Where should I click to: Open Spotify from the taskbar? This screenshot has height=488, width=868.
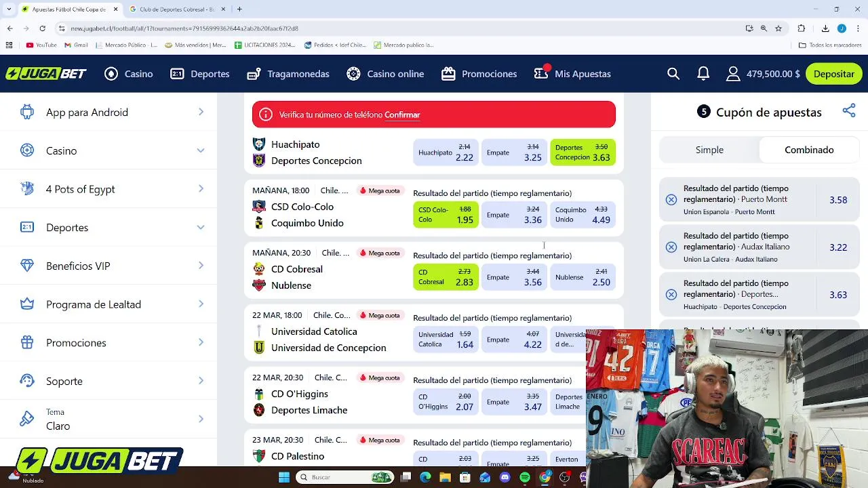525,477
